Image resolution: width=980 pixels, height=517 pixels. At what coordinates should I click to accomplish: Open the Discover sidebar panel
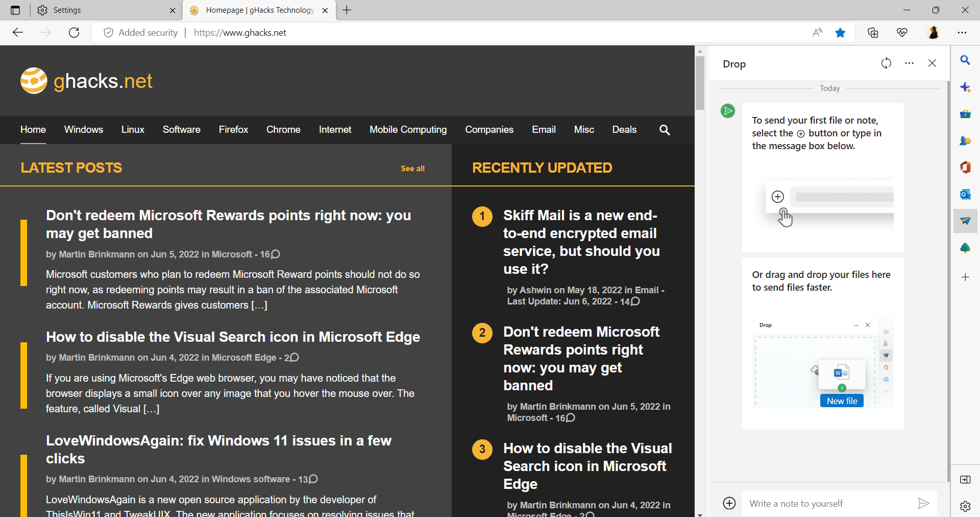[x=965, y=87]
